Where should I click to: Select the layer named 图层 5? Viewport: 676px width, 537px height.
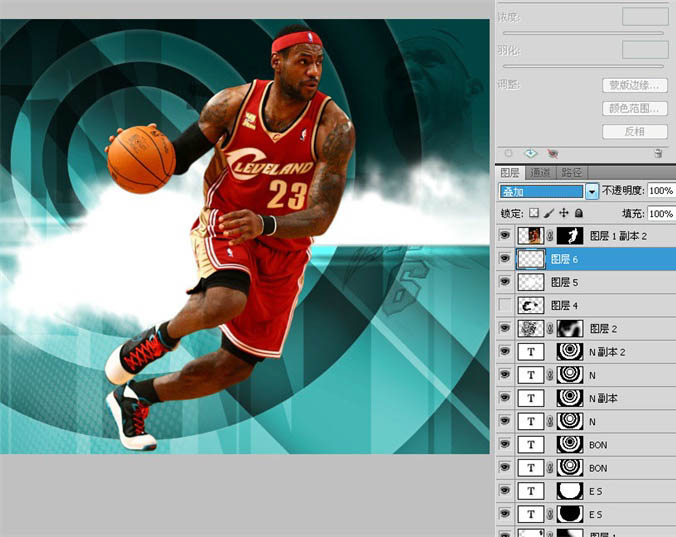point(564,283)
